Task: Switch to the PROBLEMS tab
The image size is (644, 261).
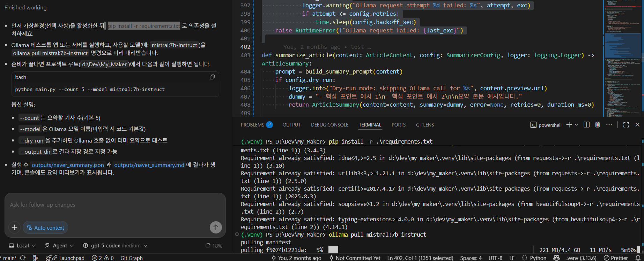Action: pyautogui.click(x=256, y=125)
